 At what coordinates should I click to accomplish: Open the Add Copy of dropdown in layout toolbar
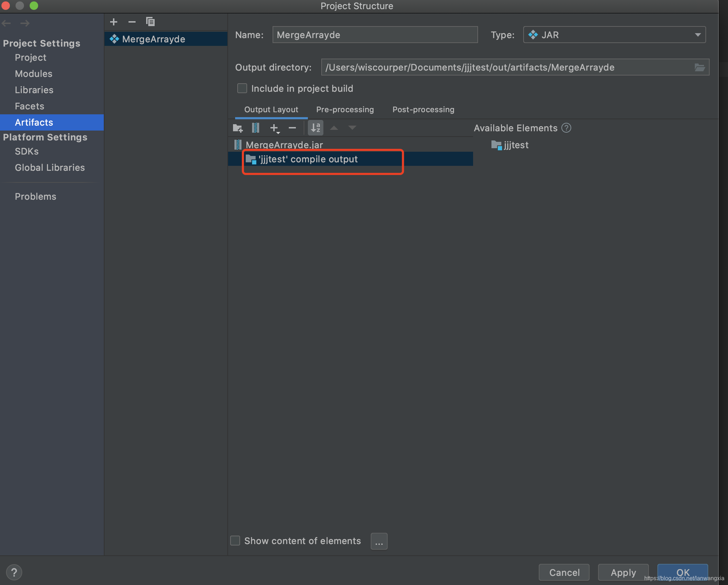click(x=275, y=128)
